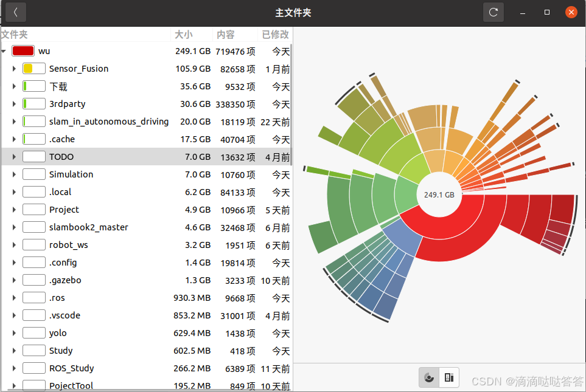Select the TODO folder name
Screen dimensions: 586x392
click(x=61, y=157)
